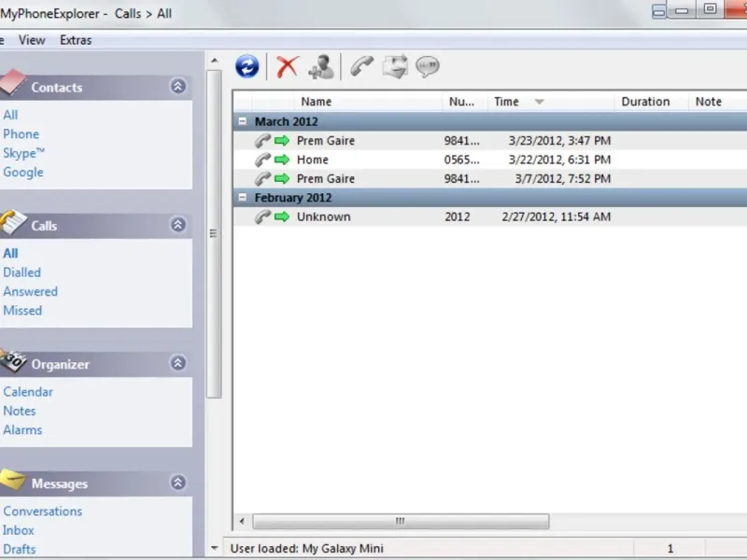This screenshot has height=560, width=747.
Task: Open the Extras menu
Action: point(76,40)
